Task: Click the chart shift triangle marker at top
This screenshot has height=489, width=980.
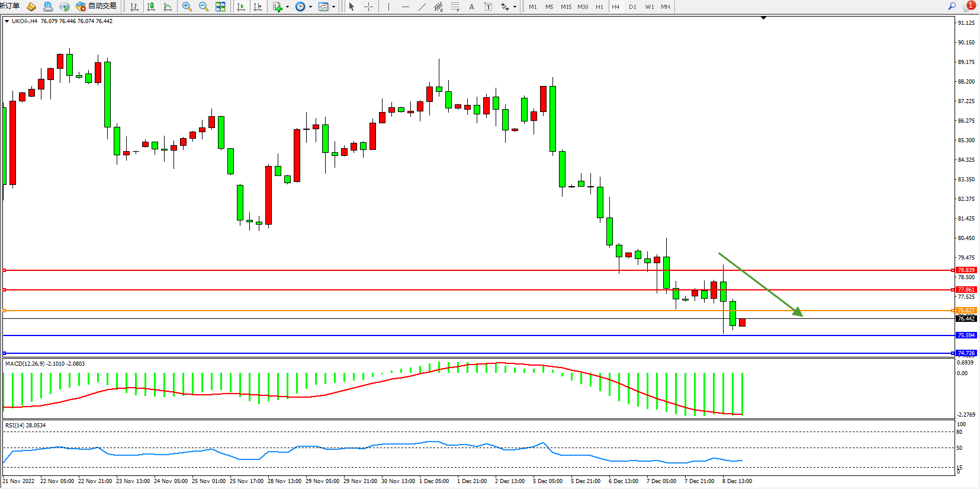Action: 763,18
